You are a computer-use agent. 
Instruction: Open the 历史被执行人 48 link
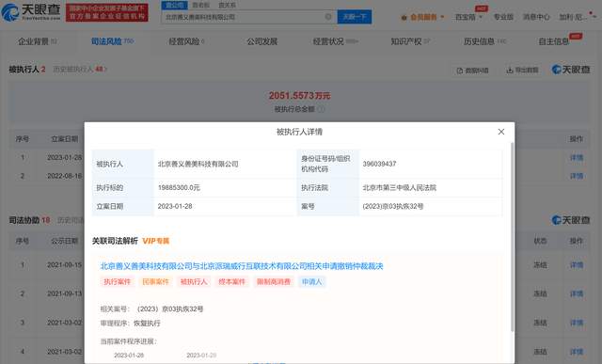coord(80,70)
